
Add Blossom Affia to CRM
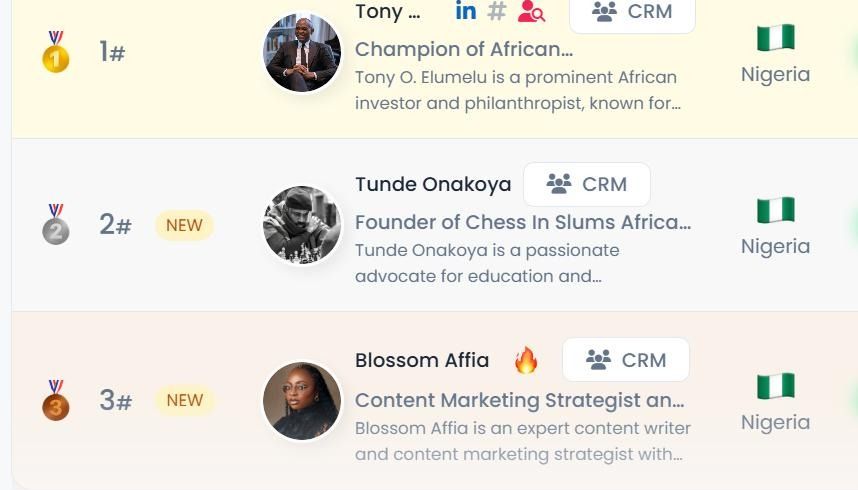pos(626,360)
